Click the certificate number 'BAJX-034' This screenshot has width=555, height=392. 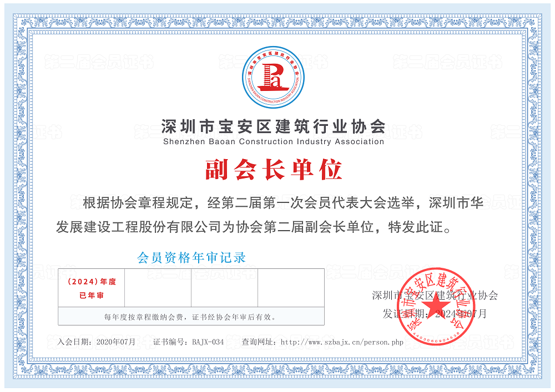coord(208,342)
